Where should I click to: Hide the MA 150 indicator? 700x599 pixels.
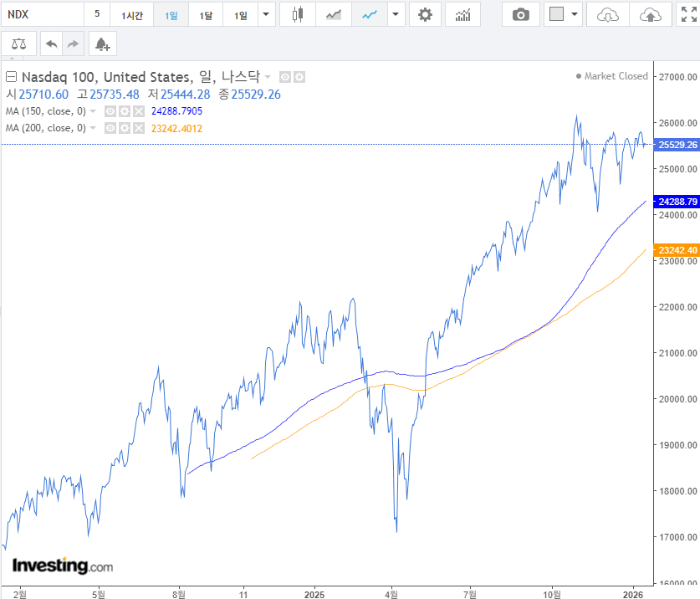point(110,110)
